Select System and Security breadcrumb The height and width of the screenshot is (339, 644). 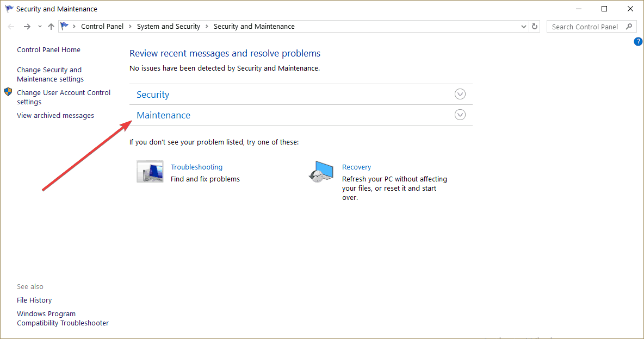click(x=169, y=26)
